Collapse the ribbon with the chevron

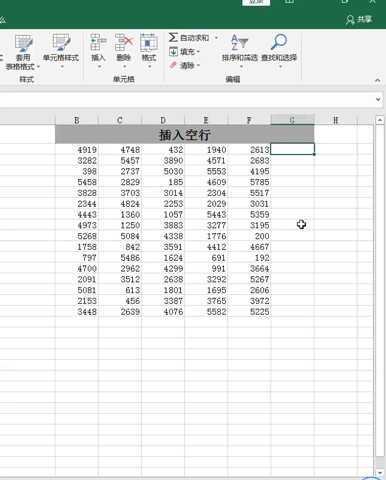coord(377,80)
